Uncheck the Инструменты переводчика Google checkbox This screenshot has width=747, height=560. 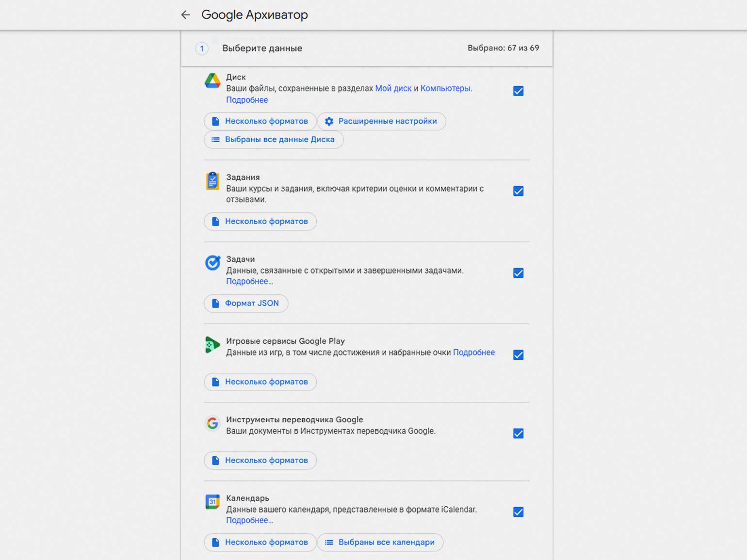pyautogui.click(x=518, y=433)
